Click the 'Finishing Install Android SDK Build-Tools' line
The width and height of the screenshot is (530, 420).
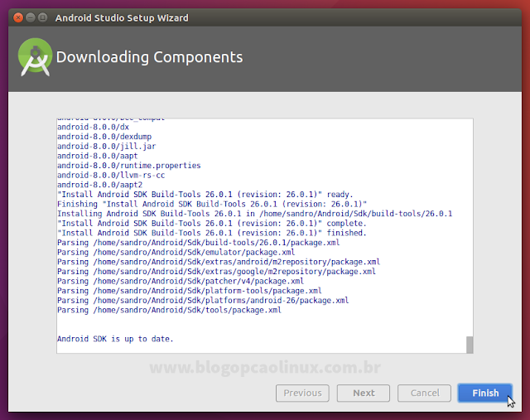(212, 205)
